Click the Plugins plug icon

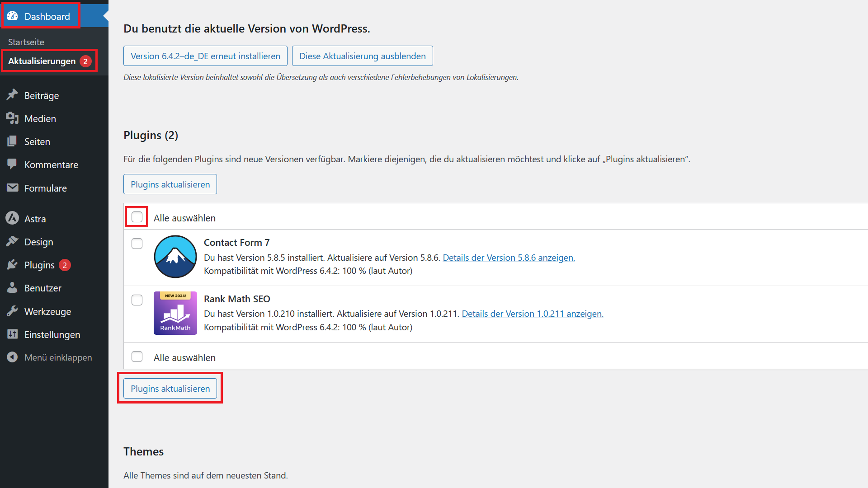pos(12,265)
